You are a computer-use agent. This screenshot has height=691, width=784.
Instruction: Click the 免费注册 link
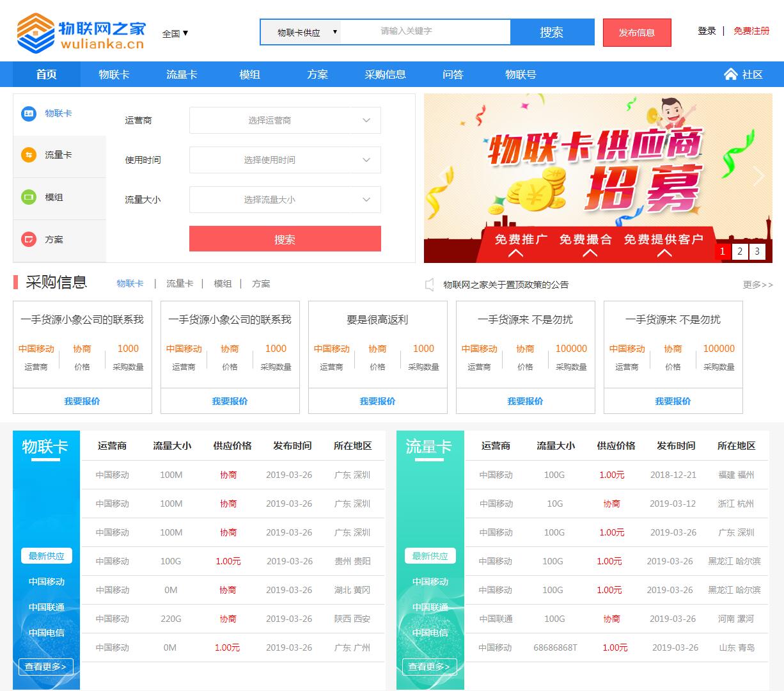[751, 31]
